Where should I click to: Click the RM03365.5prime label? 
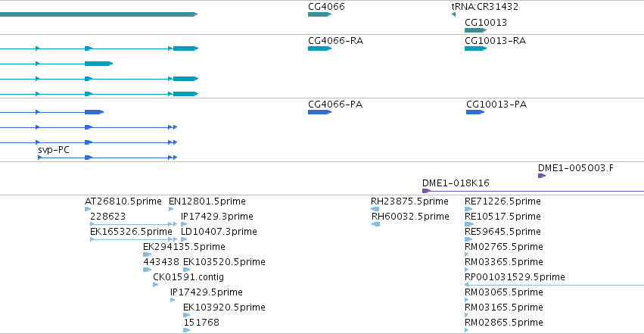coord(504,262)
